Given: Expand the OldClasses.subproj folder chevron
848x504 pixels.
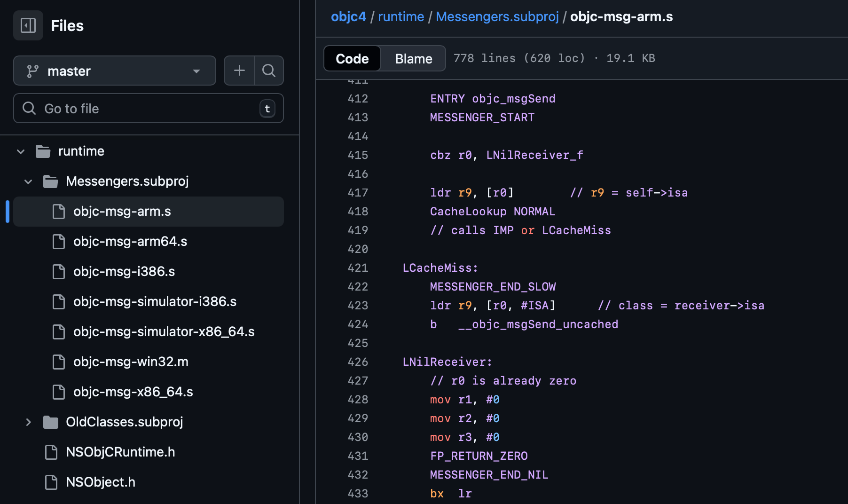Looking at the screenshot, I should point(28,422).
